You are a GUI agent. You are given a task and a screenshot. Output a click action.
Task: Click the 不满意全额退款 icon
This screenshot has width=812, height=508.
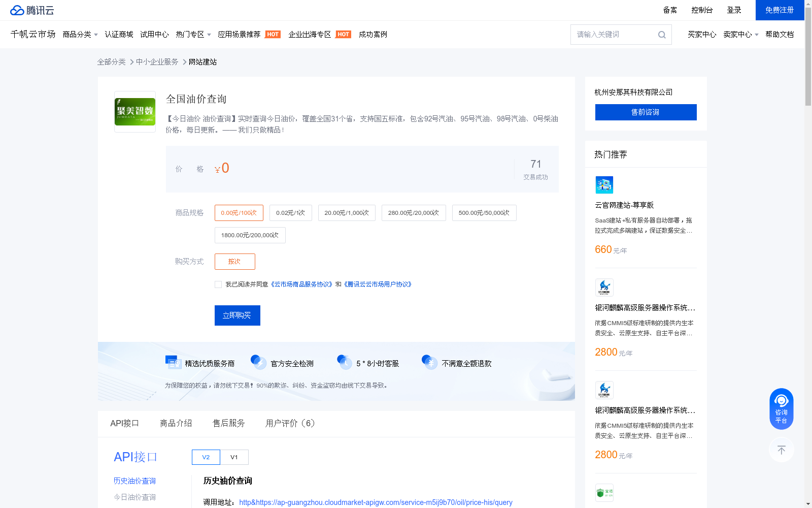tap(430, 362)
